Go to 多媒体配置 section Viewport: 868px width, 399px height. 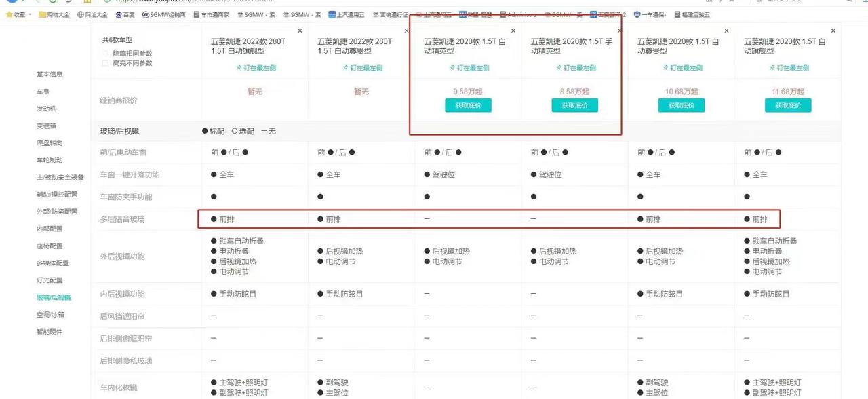[53, 263]
